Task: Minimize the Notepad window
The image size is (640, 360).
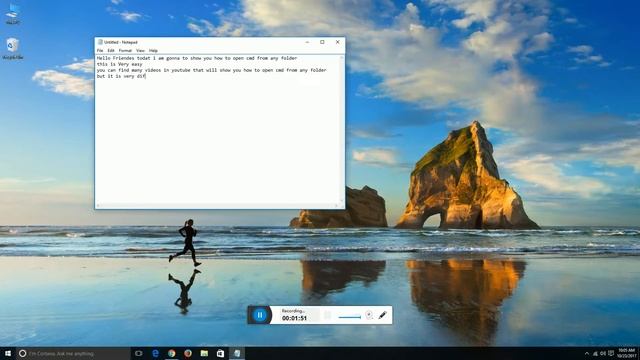Action: click(307, 42)
